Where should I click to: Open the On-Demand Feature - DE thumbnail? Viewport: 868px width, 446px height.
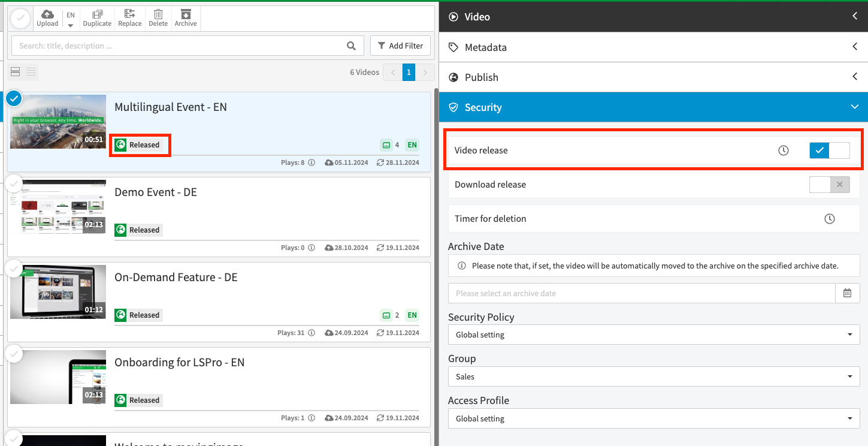58,292
